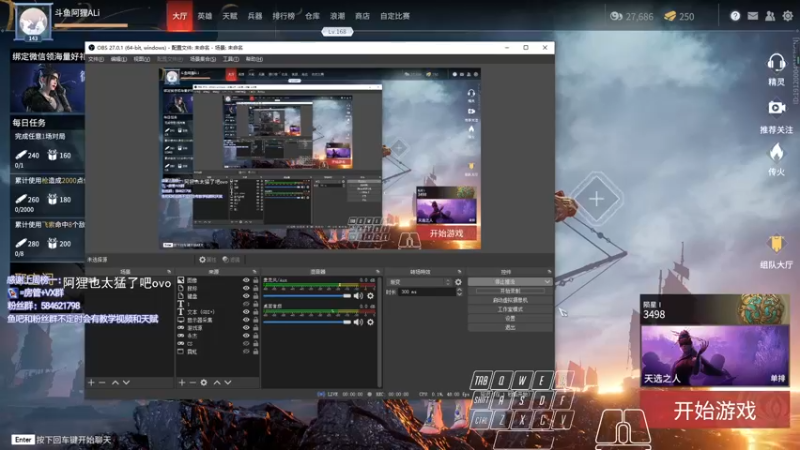Click the player avatar portrait

tap(33, 21)
